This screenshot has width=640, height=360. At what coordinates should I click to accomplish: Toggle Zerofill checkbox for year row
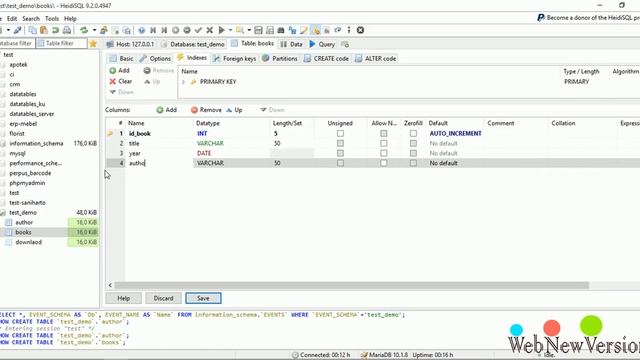pyautogui.click(x=413, y=153)
